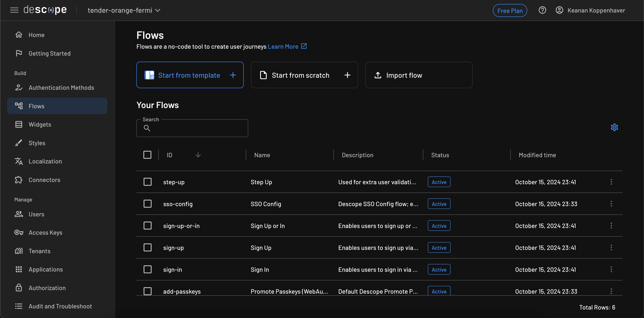Select the sso-config row checkbox
This screenshot has height=318, width=644.
[148, 204]
